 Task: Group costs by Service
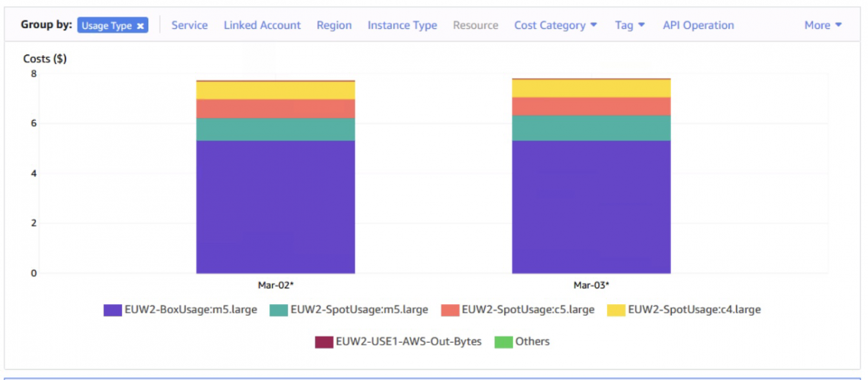[189, 25]
